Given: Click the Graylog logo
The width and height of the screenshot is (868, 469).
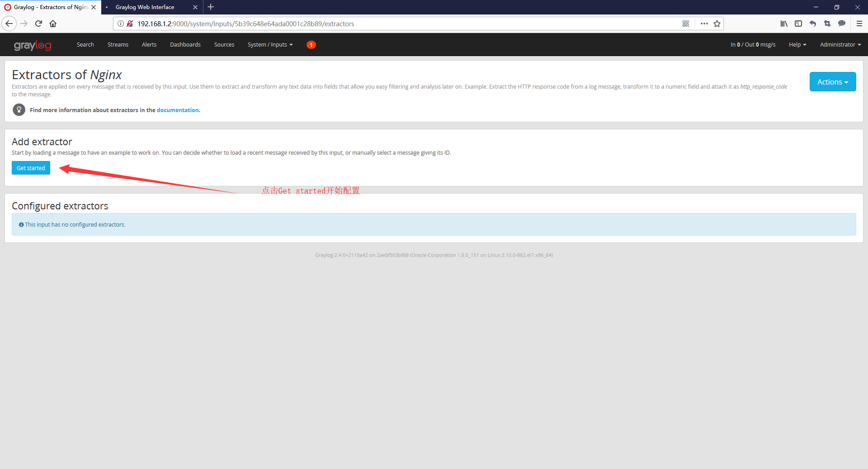Looking at the screenshot, I should pyautogui.click(x=33, y=45).
